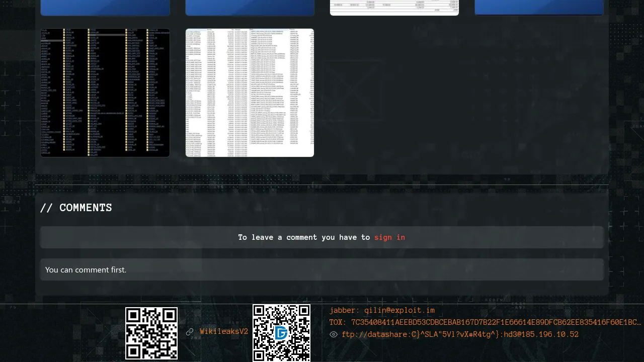Open the second blue thumbnail at top
The height and width of the screenshot is (362, 644).
point(250,8)
